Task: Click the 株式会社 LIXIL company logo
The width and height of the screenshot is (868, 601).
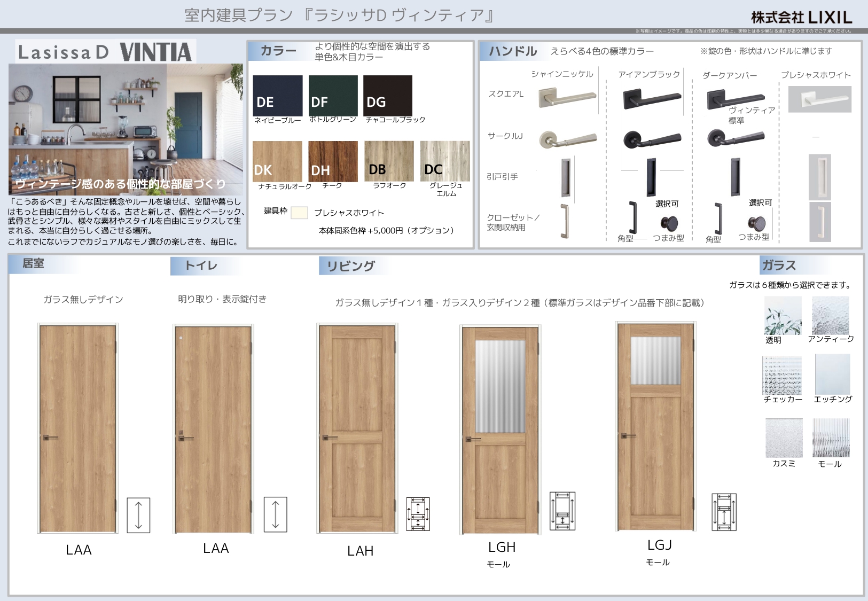Action: (x=802, y=18)
